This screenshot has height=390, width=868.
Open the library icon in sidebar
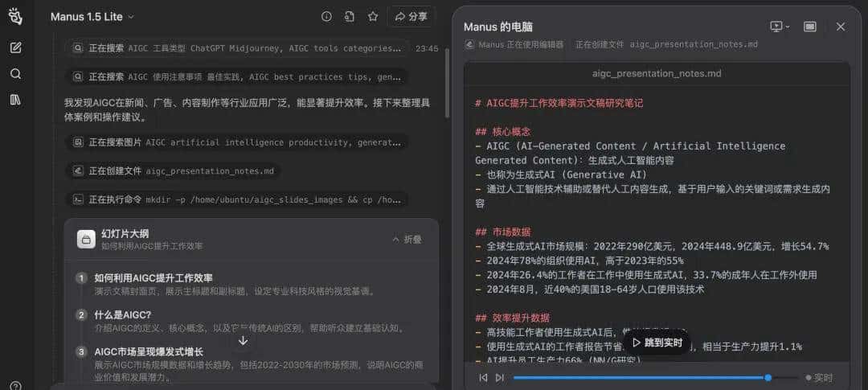pos(15,100)
